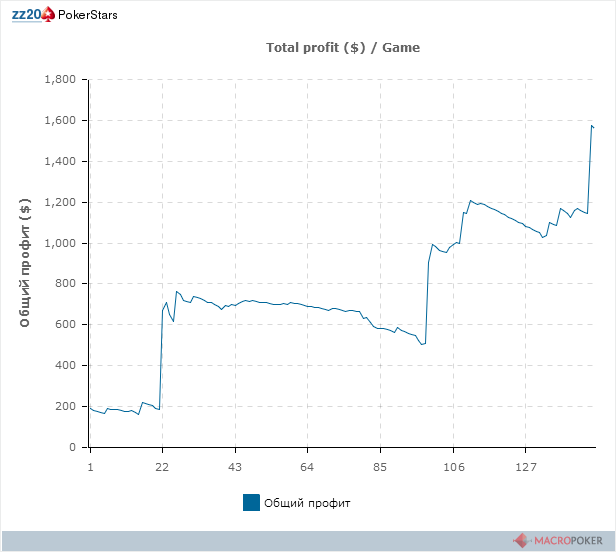Viewport: 616px width, 552px height.
Task: Click the profit line low point near 500
Action: click(x=422, y=344)
